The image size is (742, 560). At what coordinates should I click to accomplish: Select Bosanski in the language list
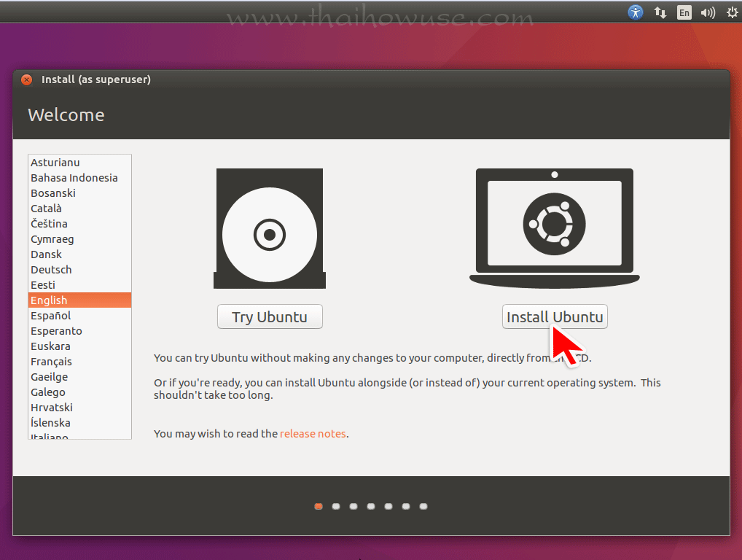pos(79,193)
